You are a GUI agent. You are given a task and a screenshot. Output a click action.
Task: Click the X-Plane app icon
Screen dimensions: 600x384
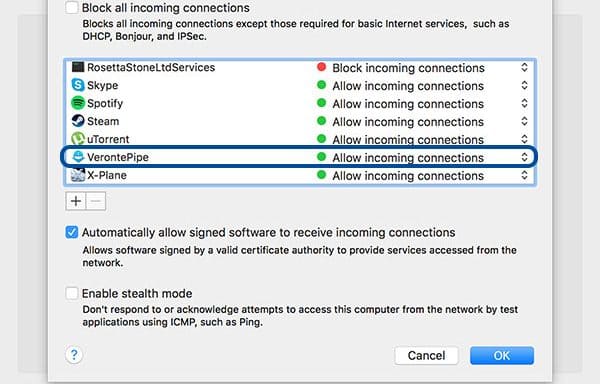pyautogui.click(x=78, y=175)
